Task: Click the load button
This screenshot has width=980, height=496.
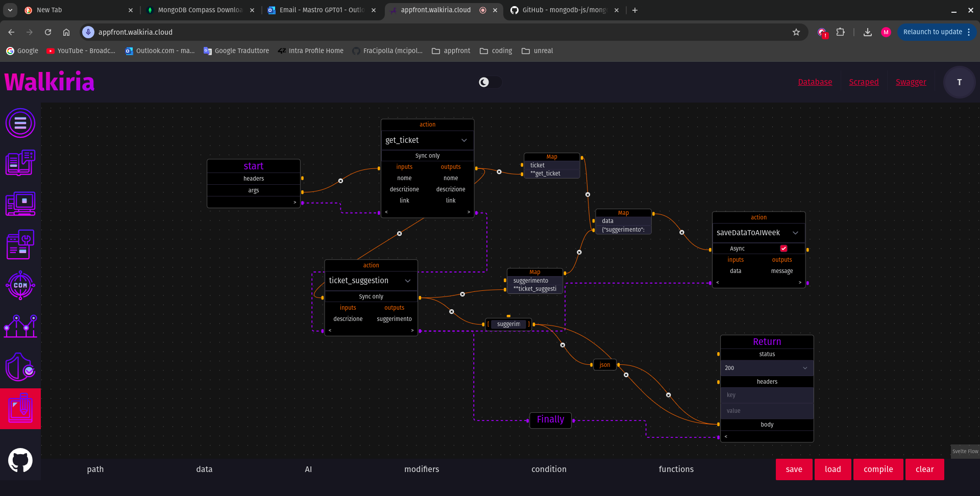Action: (833, 469)
